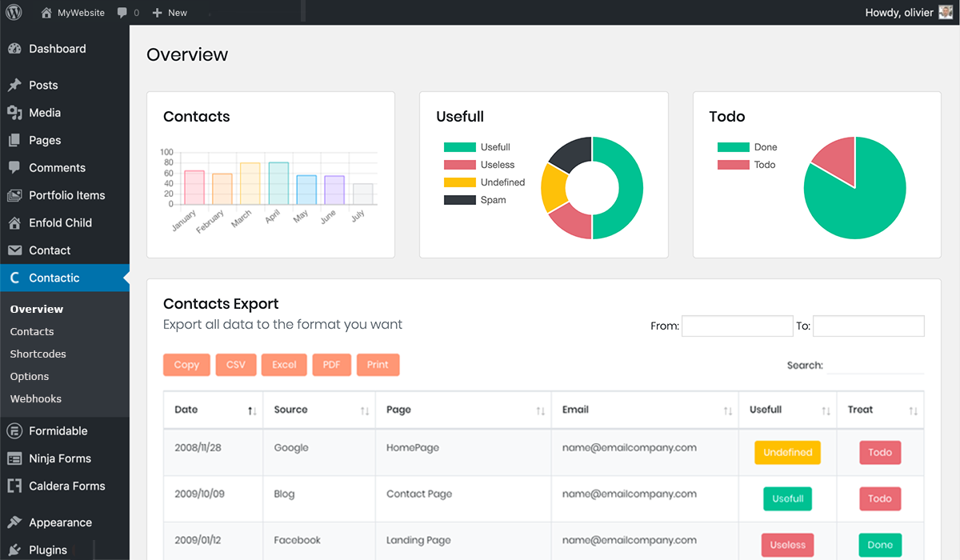Open Caldera Forms in sidebar
The width and height of the screenshot is (960, 560).
point(66,486)
